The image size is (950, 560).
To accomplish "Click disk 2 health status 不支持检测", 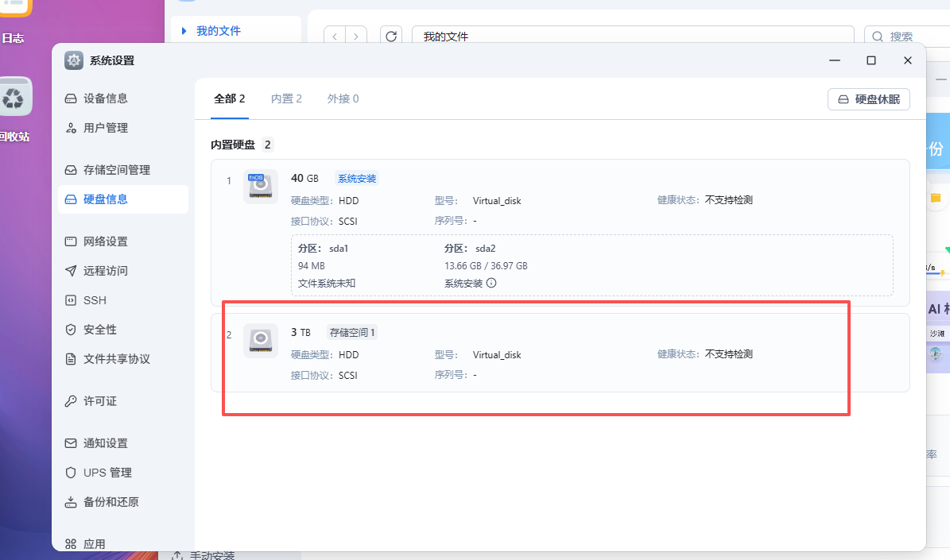I will (x=729, y=354).
